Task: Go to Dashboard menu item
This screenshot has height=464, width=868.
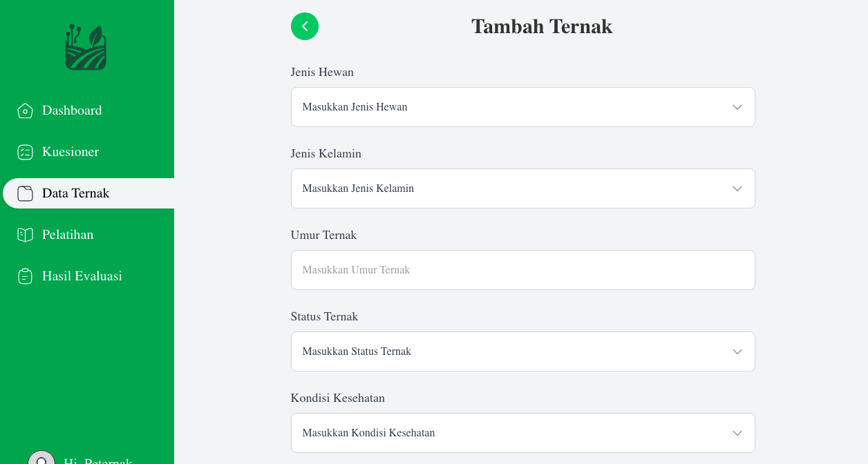Action: click(x=72, y=110)
